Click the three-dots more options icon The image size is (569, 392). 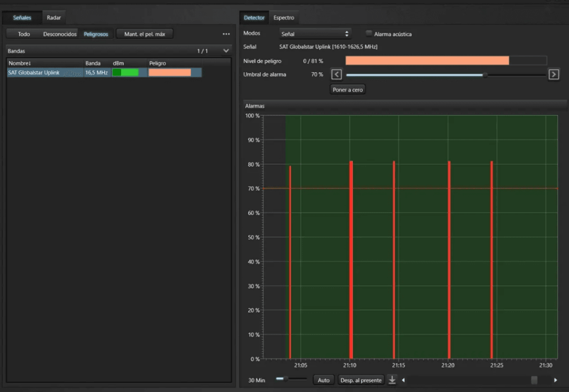226,34
